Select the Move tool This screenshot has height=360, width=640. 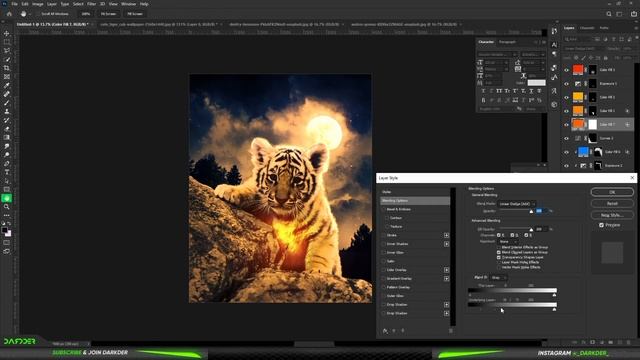click(x=7, y=33)
